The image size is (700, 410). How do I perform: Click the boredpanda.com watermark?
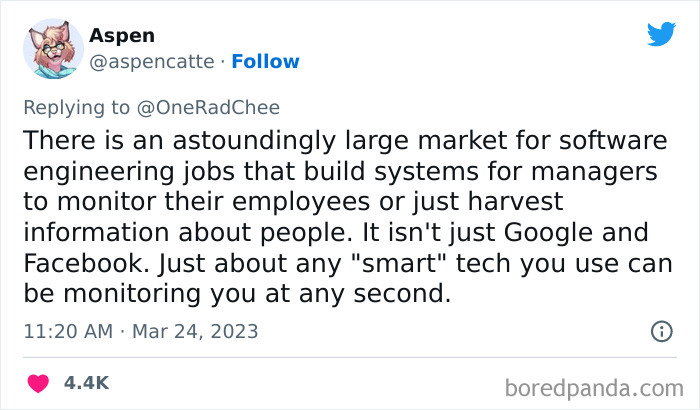click(594, 388)
